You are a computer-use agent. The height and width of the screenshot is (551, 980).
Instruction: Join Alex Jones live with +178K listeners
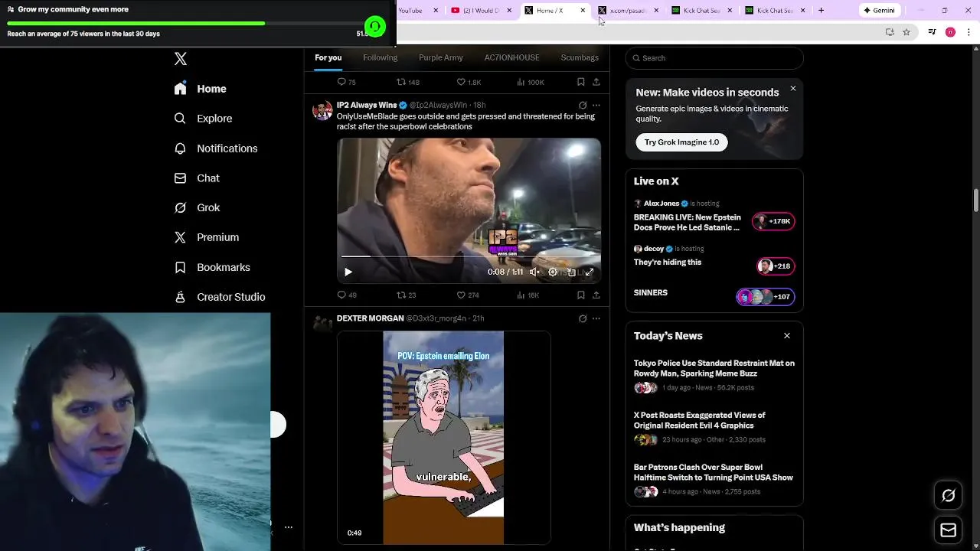[773, 221]
